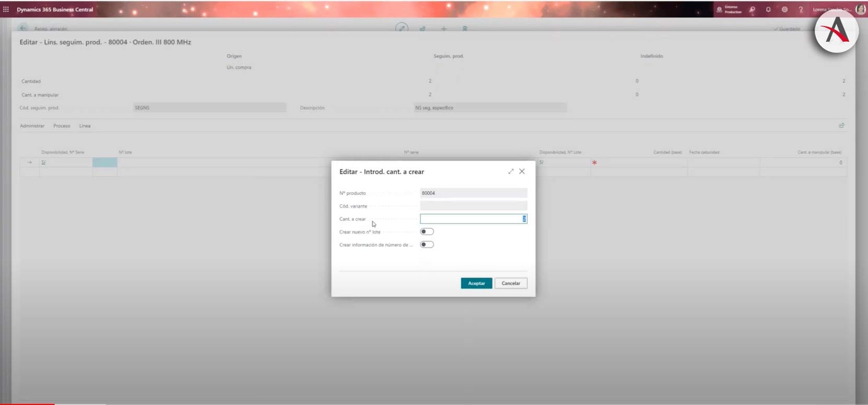The image size is (868, 405).
Task: Enable the Crear nuevo nº lote toggle
Action: pyautogui.click(x=427, y=232)
